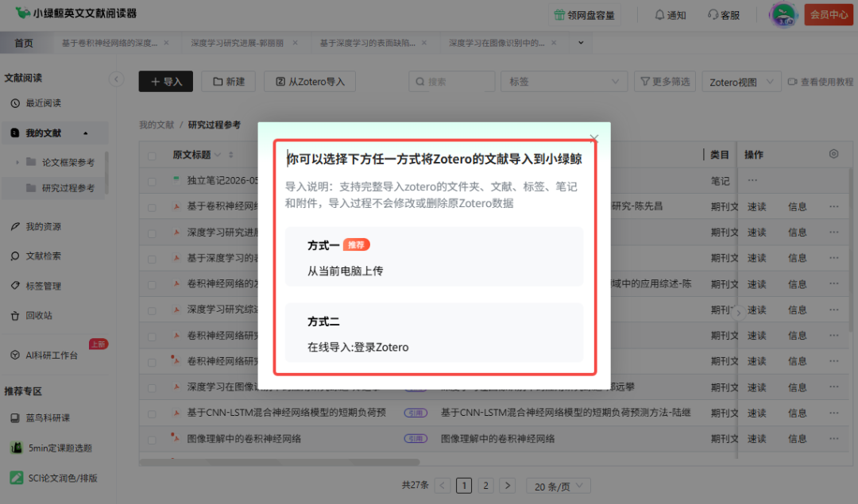Collapse the 我的文献 section arrow
Screen dimensions: 858x504
85,133
